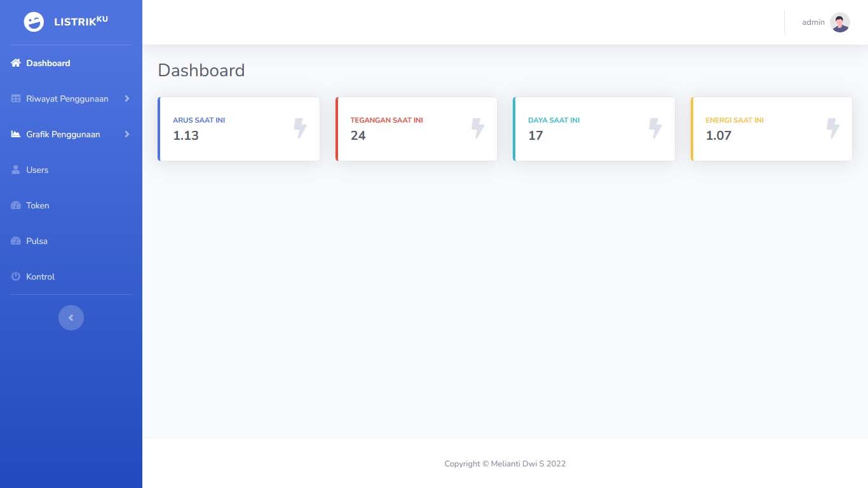Click the Listrikku smiley logo icon
The image size is (868, 488).
pyautogui.click(x=34, y=22)
